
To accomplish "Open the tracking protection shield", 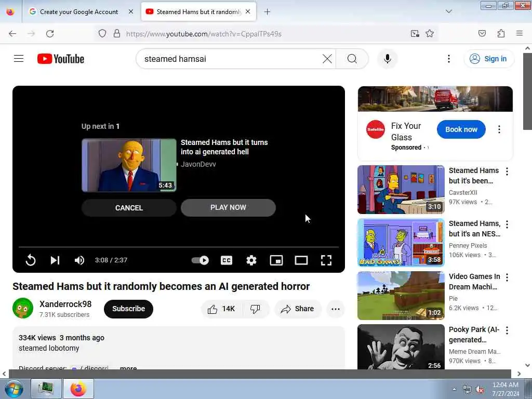I will [102, 34].
